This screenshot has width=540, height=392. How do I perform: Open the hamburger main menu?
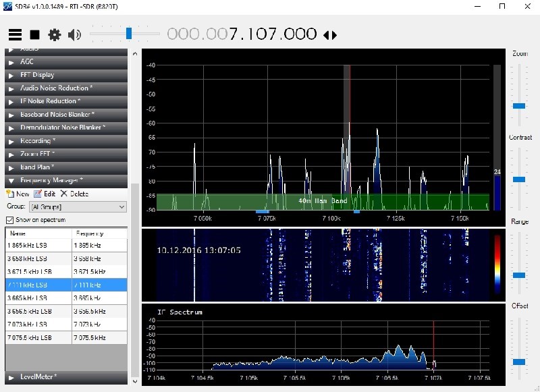pos(15,35)
